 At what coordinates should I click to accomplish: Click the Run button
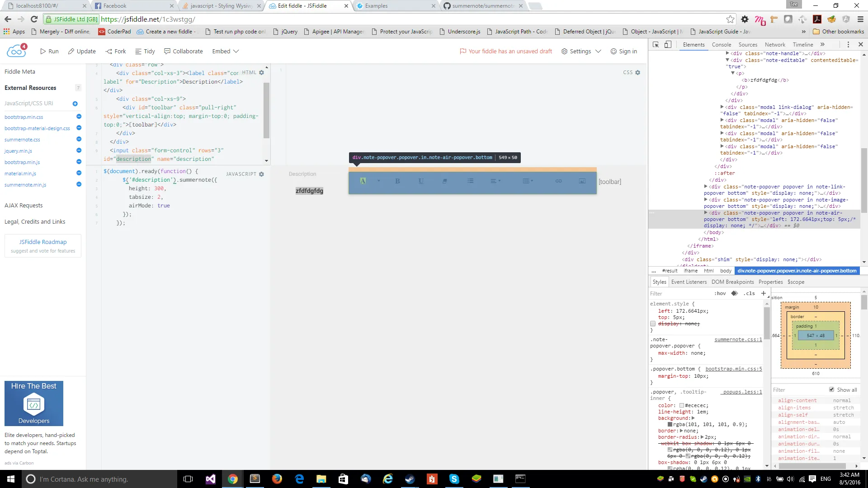pyautogui.click(x=49, y=51)
